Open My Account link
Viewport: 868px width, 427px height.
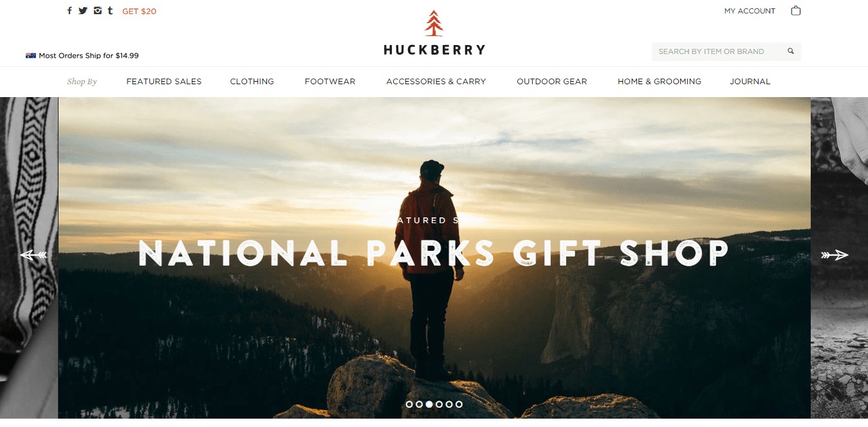click(750, 11)
